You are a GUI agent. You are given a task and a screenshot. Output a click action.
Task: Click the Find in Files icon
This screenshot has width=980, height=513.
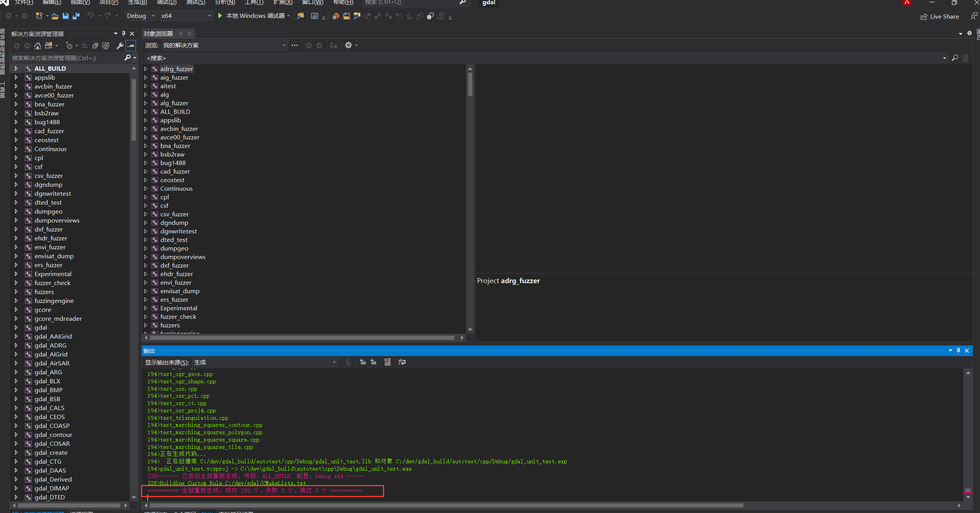pyautogui.click(x=300, y=16)
